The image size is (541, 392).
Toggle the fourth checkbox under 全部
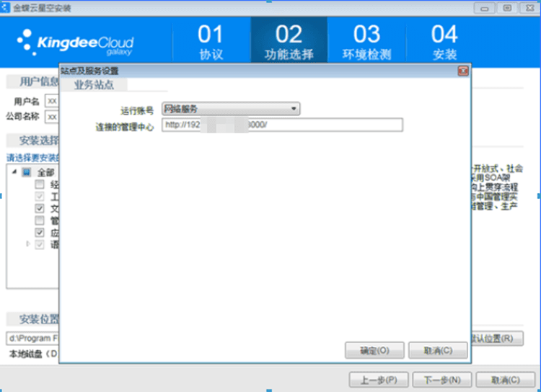pos(40,220)
